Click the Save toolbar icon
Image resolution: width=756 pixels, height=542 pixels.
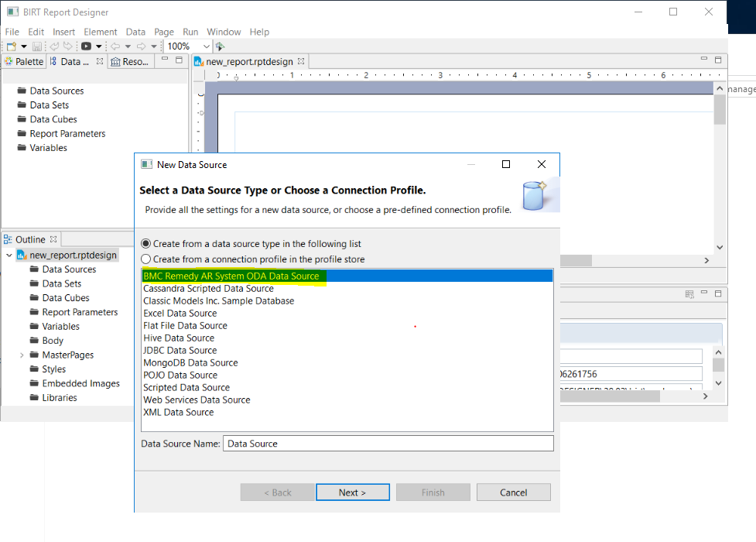pyautogui.click(x=36, y=46)
